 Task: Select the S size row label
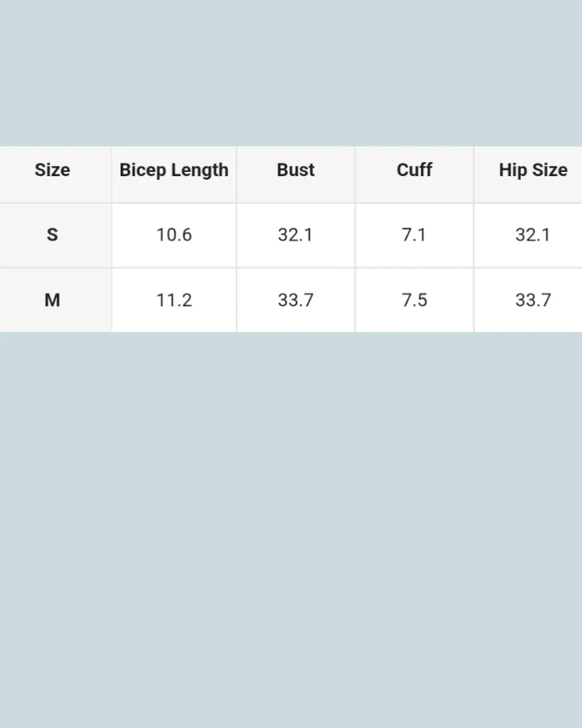click(53, 235)
